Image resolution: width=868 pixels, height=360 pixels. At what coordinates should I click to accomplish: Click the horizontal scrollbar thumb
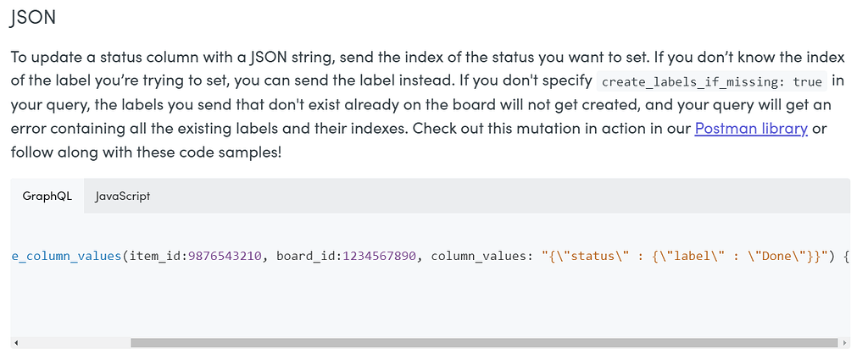(484, 343)
